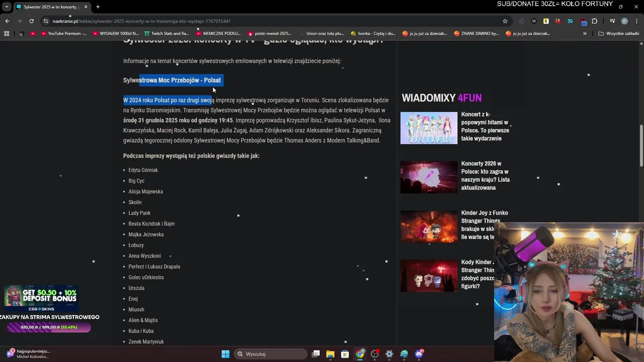Select the 'Sylwester 2025 w tv' browser tab
The height and width of the screenshot is (362, 644).
[x=51, y=7]
